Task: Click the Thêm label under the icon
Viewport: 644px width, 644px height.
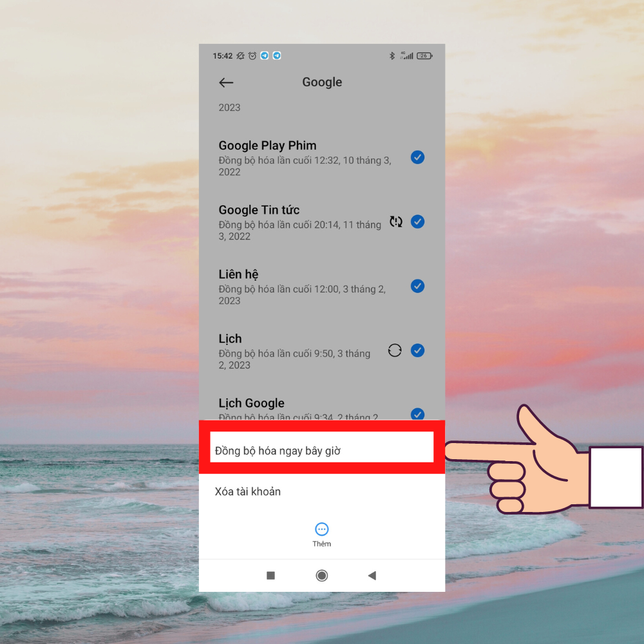Action: pos(321,544)
